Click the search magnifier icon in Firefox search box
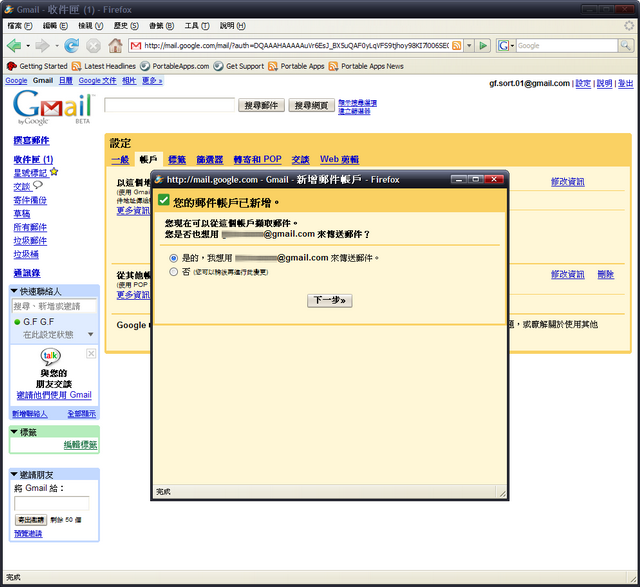 (x=625, y=45)
